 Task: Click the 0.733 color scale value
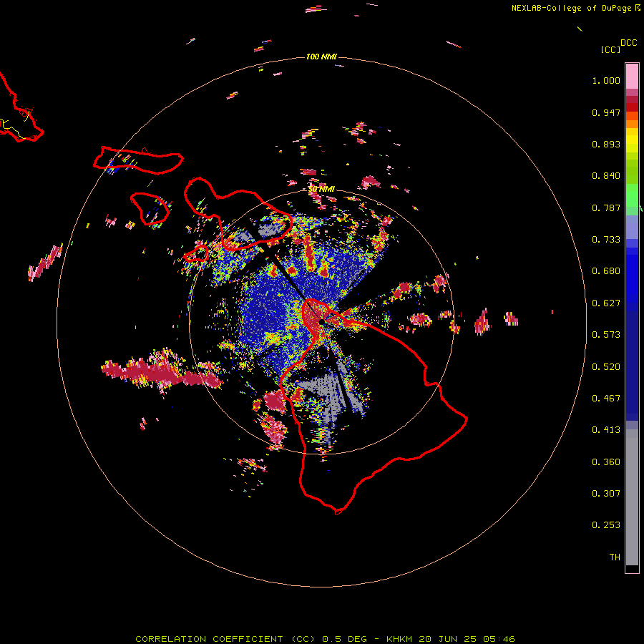(606, 240)
